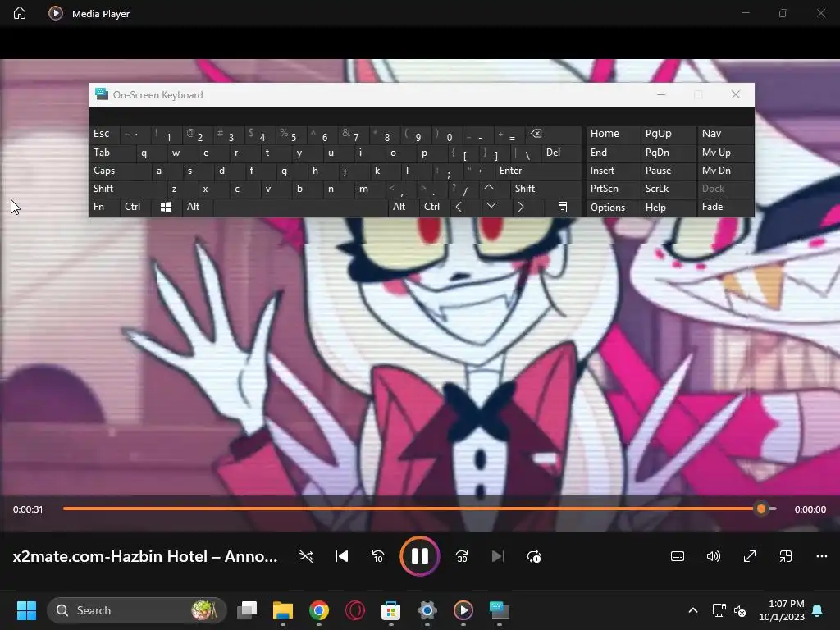Open Opera browser from the taskbar

[x=354, y=610]
